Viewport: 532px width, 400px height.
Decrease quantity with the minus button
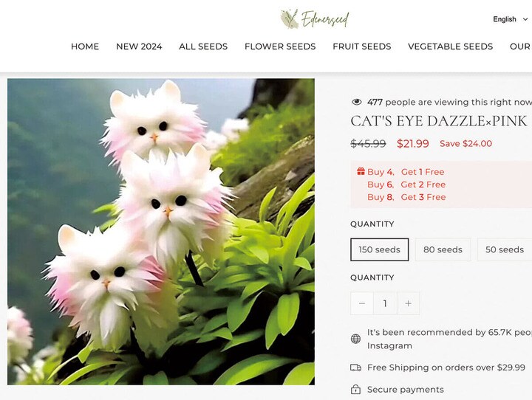[x=362, y=303]
